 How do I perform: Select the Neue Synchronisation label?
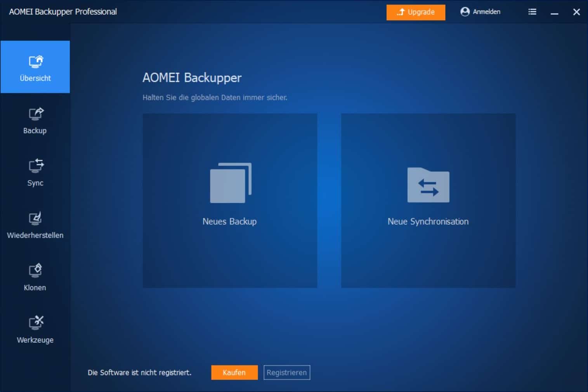[428, 221]
